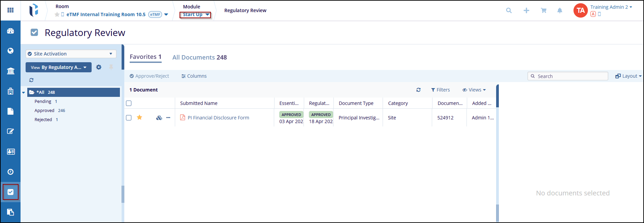Check the PI Financial Disclosure Form row checkbox
Screen dimensions: 644x223
129,118
